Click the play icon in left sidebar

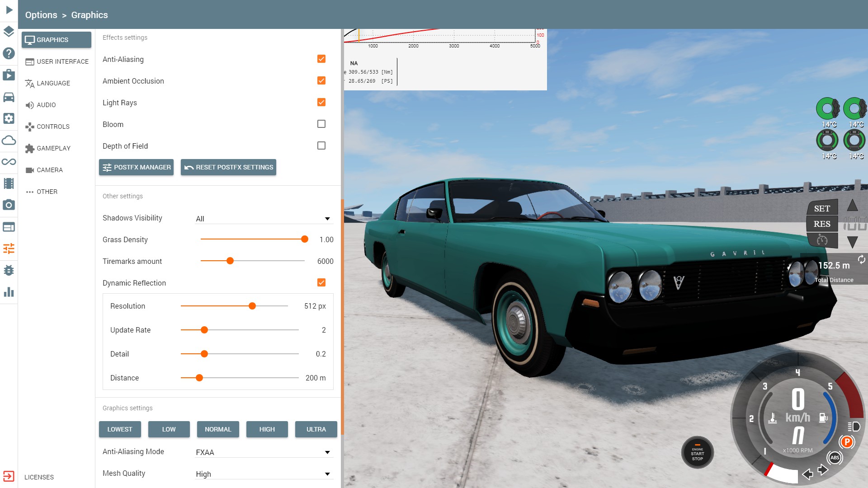click(x=9, y=10)
